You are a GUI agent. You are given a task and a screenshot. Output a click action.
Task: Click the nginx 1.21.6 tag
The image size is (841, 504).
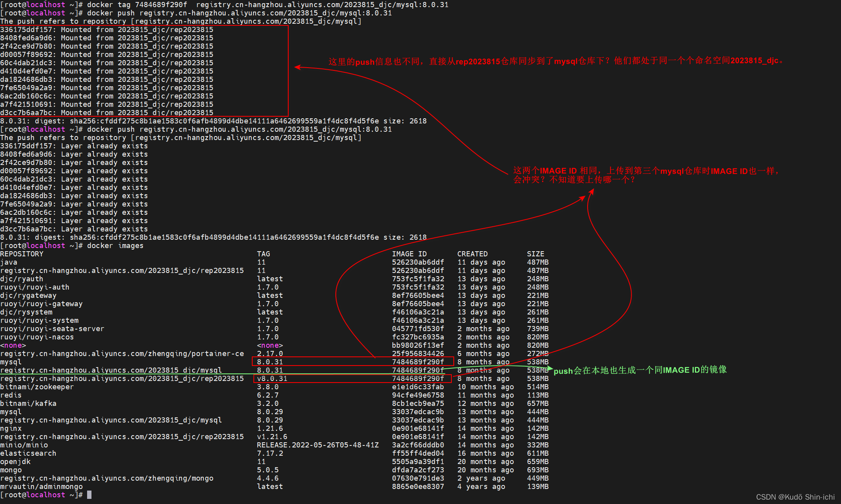pos(270,428)
